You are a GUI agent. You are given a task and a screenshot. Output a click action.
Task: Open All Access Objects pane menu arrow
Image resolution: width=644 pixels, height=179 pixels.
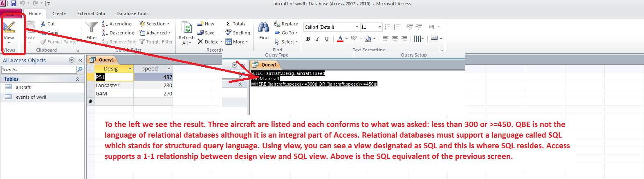[72, 60]
